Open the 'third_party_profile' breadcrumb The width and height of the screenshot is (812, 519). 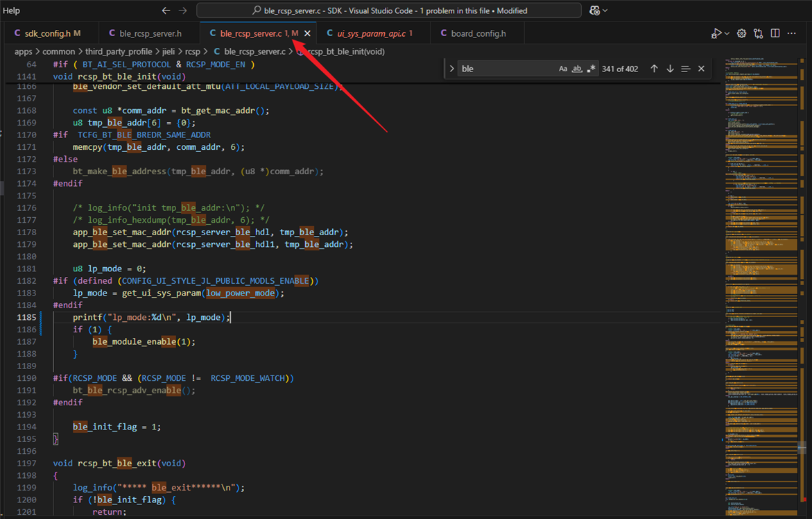click(x=119, y=52)
